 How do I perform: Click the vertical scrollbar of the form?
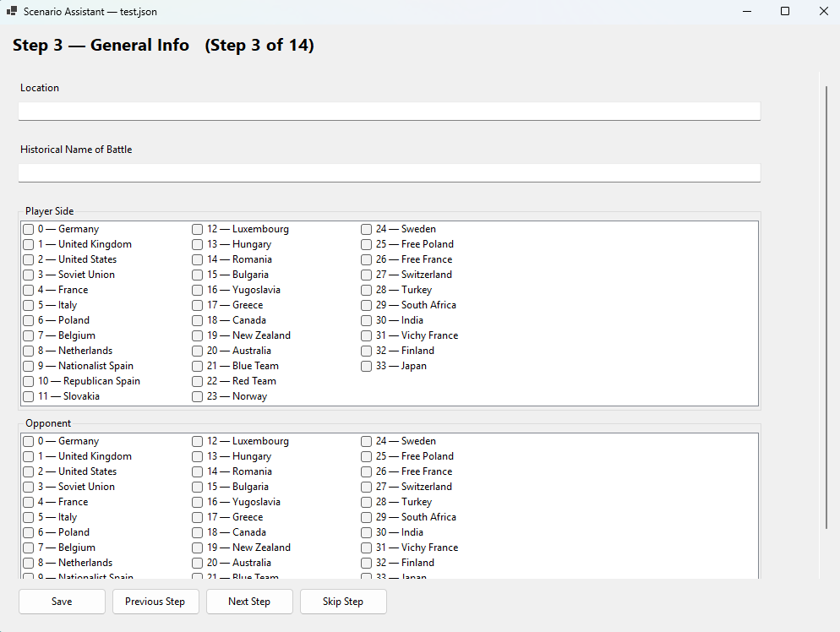826,308
